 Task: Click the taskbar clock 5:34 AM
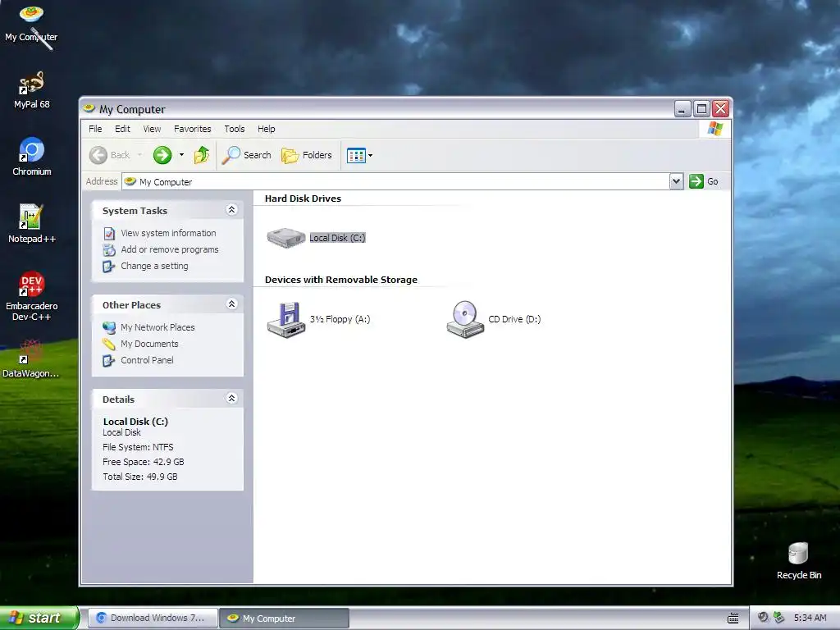(810, 618)
